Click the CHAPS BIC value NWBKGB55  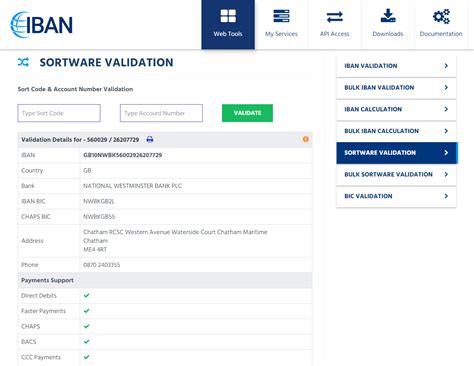tap(99, 217)
